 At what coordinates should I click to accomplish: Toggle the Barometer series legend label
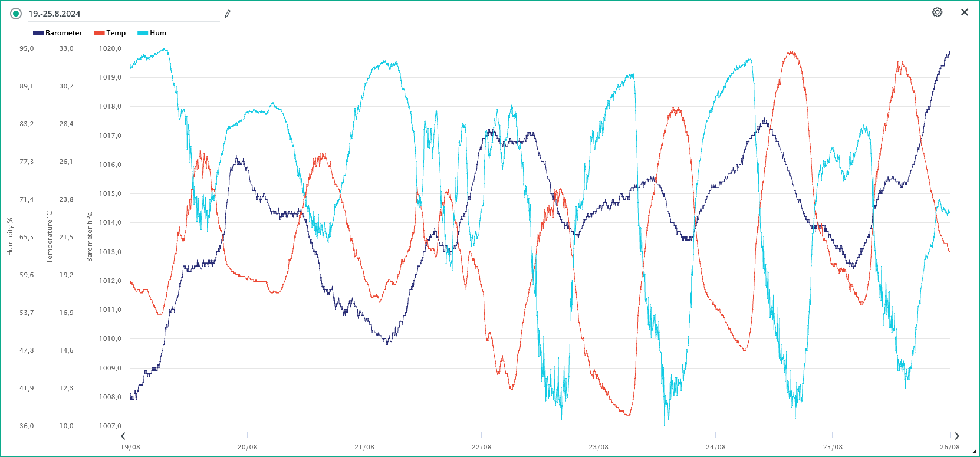[64, 33]
